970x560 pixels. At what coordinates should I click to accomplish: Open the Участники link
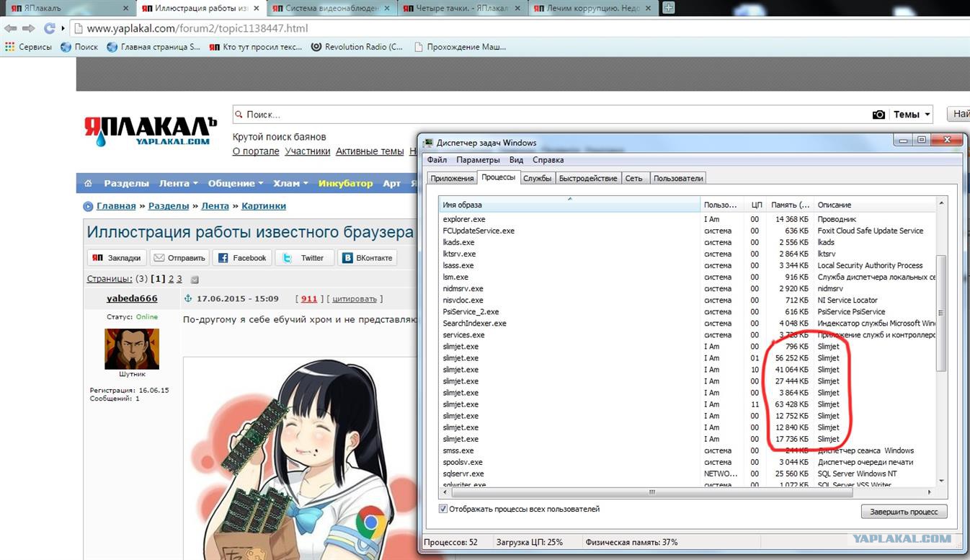click(x=307, y=151)
